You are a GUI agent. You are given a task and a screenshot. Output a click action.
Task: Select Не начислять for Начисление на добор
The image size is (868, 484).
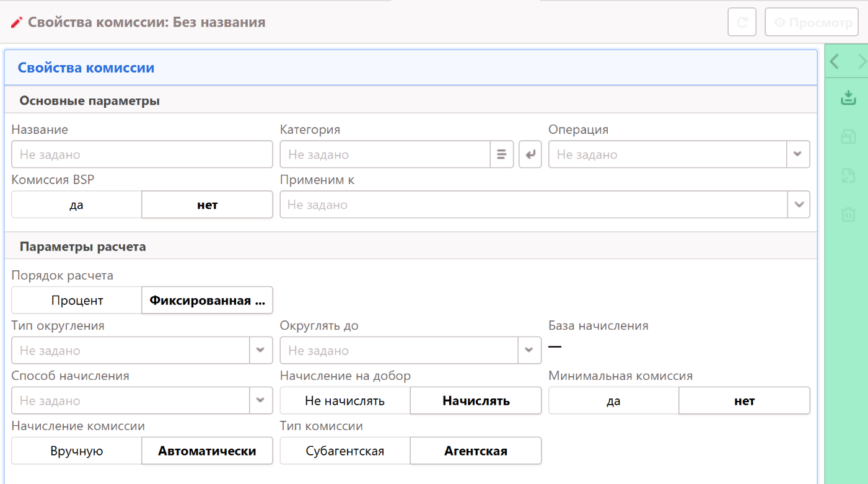pos(345,401)
